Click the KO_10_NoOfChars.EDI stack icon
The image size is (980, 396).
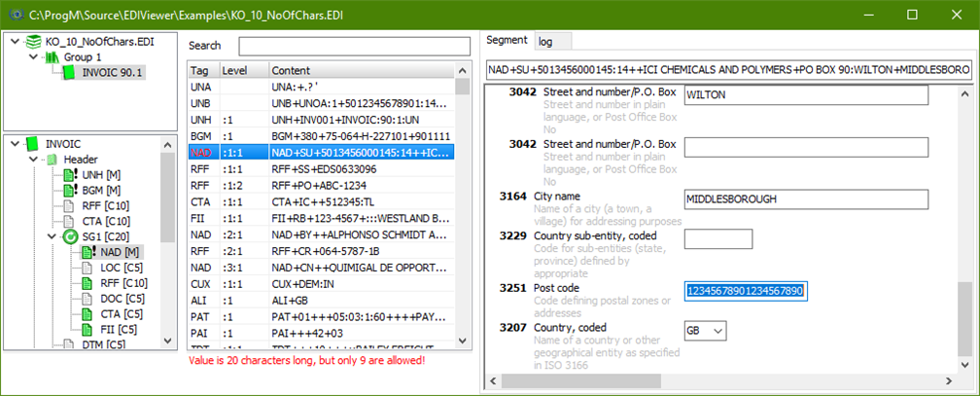(x=32, y=42)
